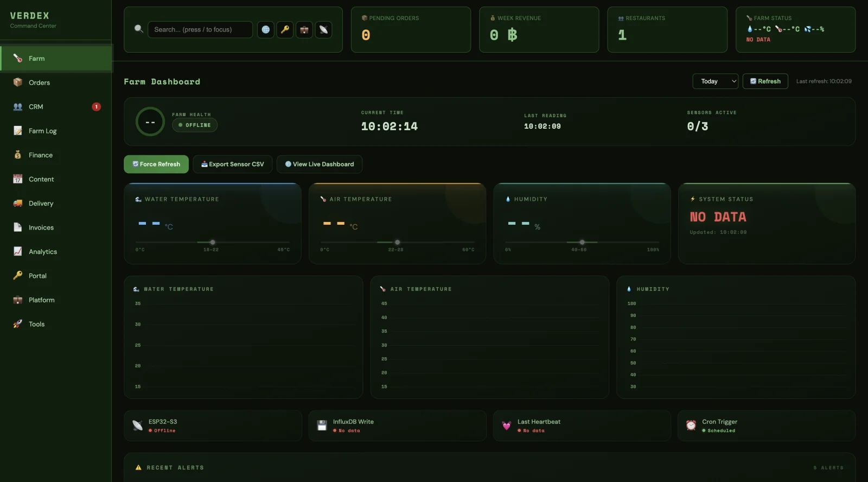Viewport: 868px width, 482px height.
Task: Click the Last Heartbeat heart icon
Action: tap(506, 426)
